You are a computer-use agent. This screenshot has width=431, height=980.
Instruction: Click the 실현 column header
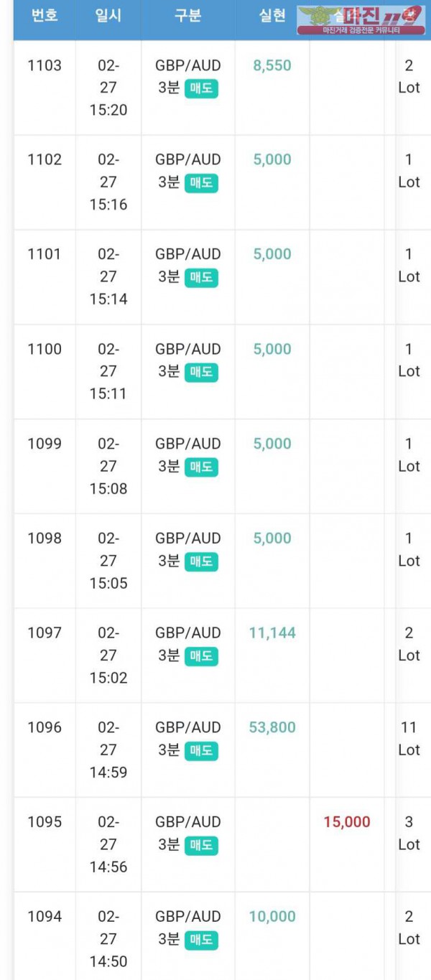(x=272, y=17)
